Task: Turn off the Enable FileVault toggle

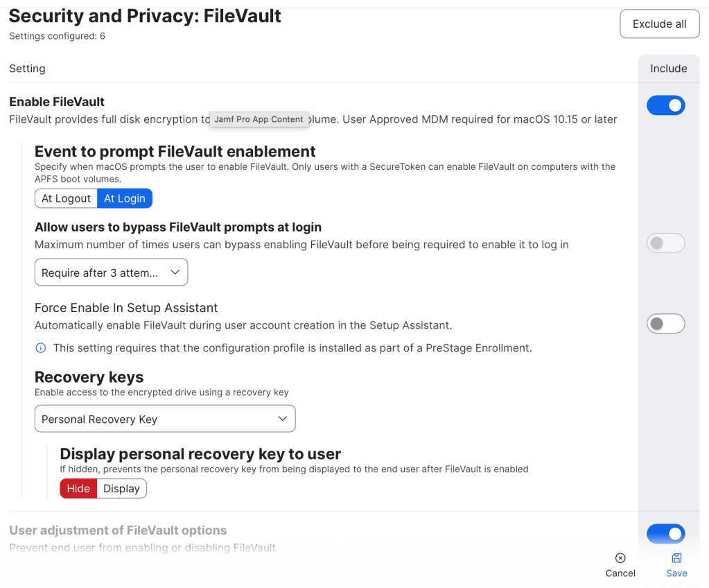Action: (665, 105)
